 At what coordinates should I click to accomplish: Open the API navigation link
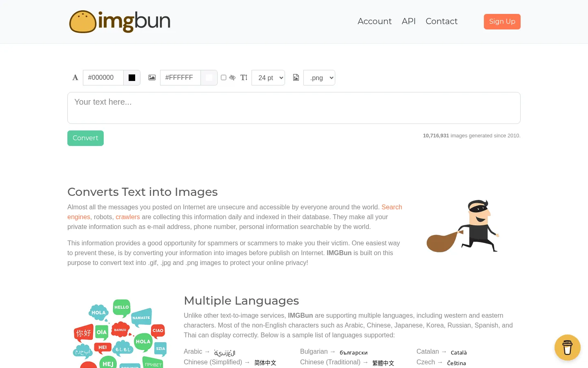click(409, 21)
